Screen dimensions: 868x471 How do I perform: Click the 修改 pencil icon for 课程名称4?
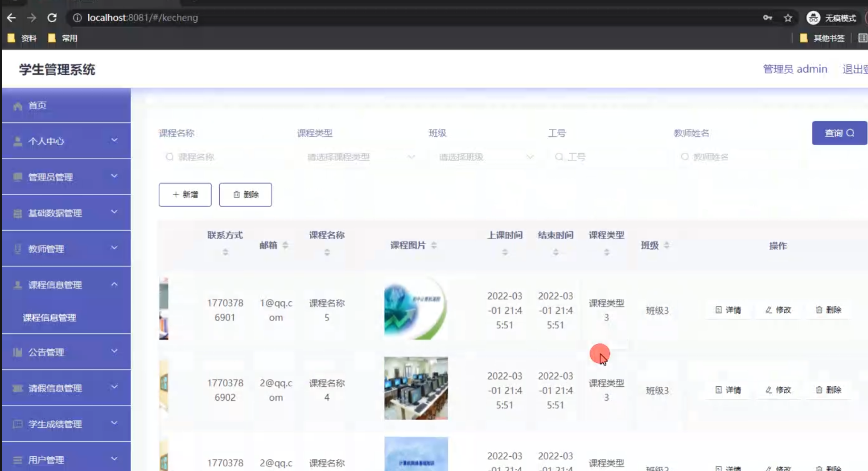[768, 390]
